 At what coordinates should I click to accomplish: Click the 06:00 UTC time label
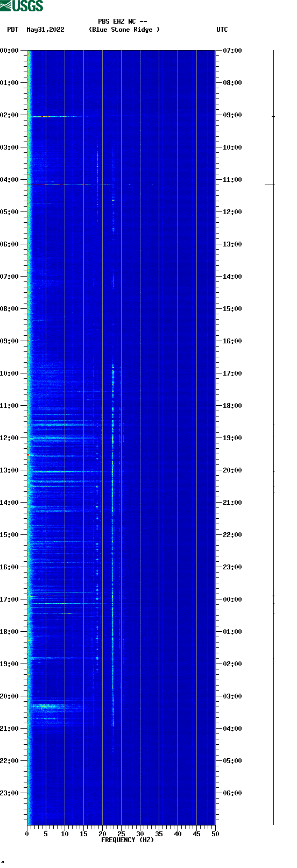click(x=232, y=793)
